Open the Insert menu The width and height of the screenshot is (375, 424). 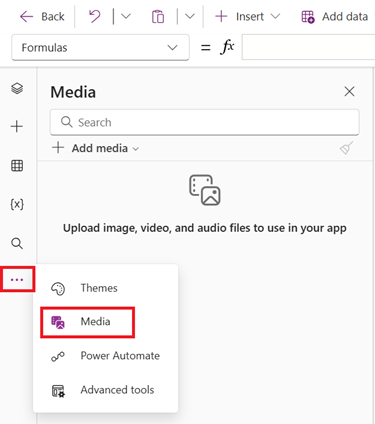[x=247, y=17]
